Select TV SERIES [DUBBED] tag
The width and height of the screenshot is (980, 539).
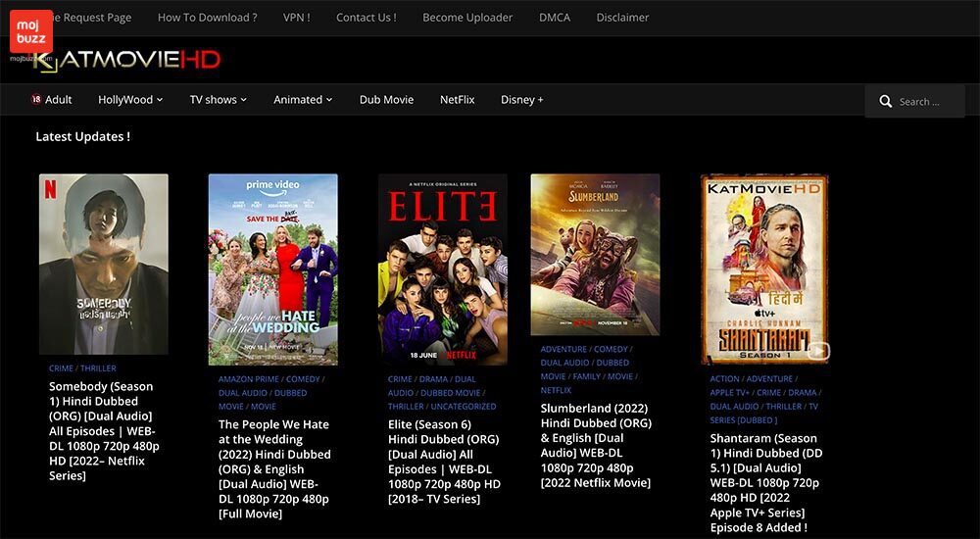coord(763,414)
